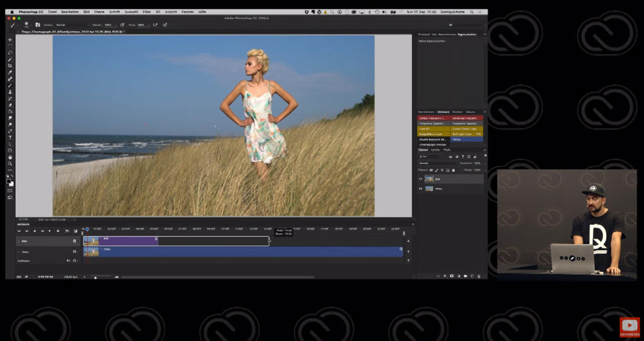Open the brush Modus dropdown
Viewport: 644px width, 341px height.
(71, 25)
